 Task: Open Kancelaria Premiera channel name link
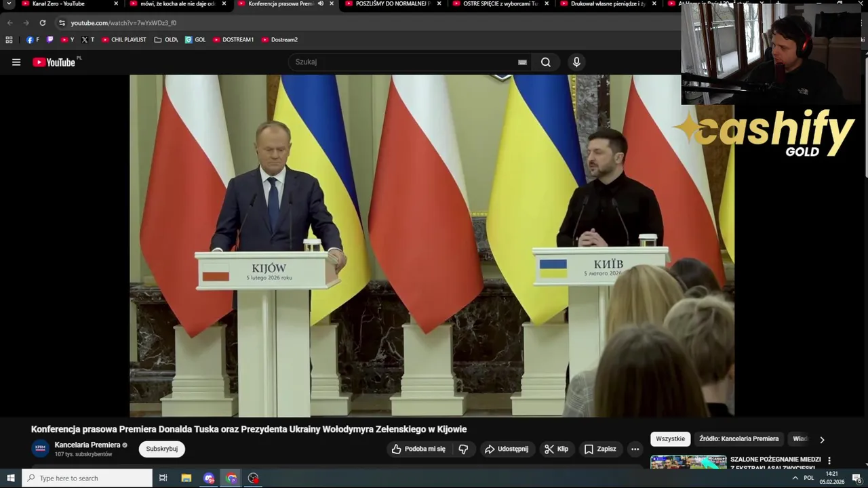point(87,445)
